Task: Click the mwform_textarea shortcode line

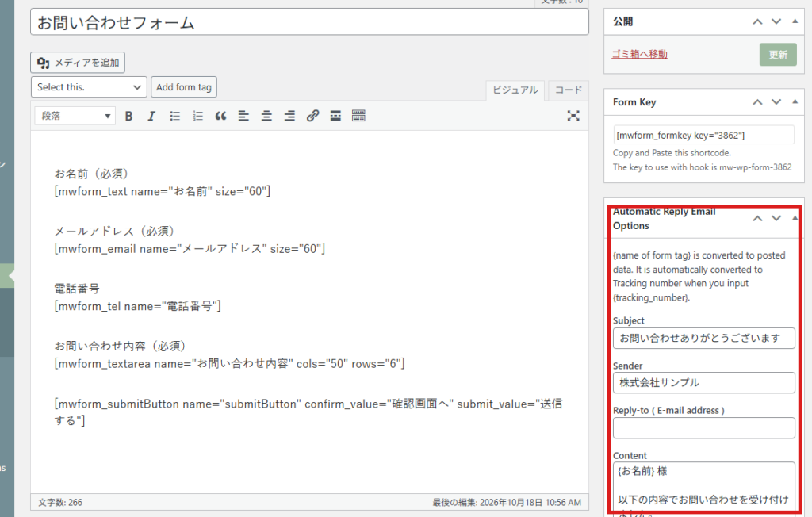Action: (229, 364)
